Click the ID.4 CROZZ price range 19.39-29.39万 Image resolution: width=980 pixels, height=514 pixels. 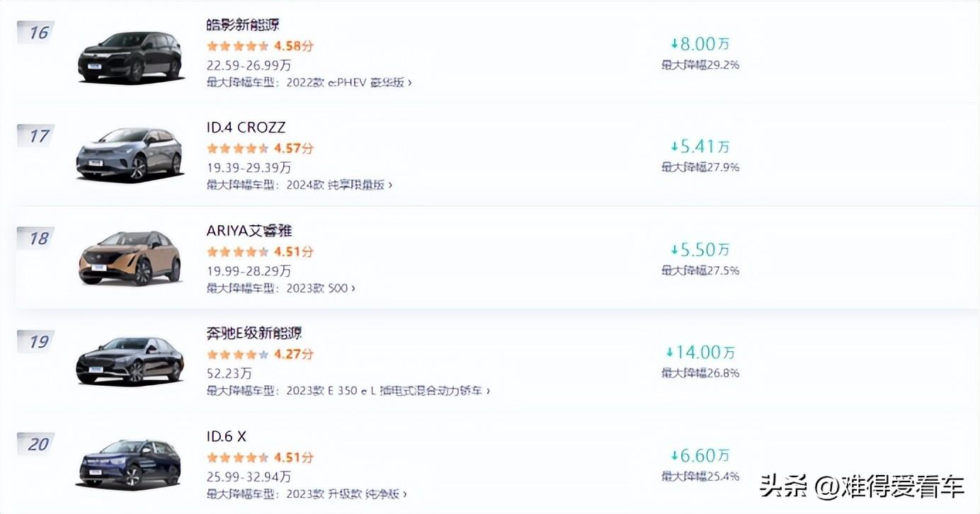coord(249,168)
